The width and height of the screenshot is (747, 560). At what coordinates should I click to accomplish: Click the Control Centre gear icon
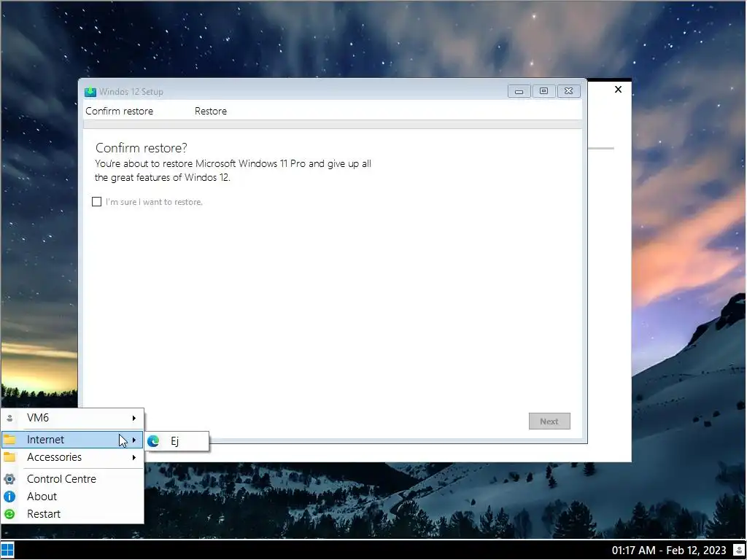(x=9, y=479)
